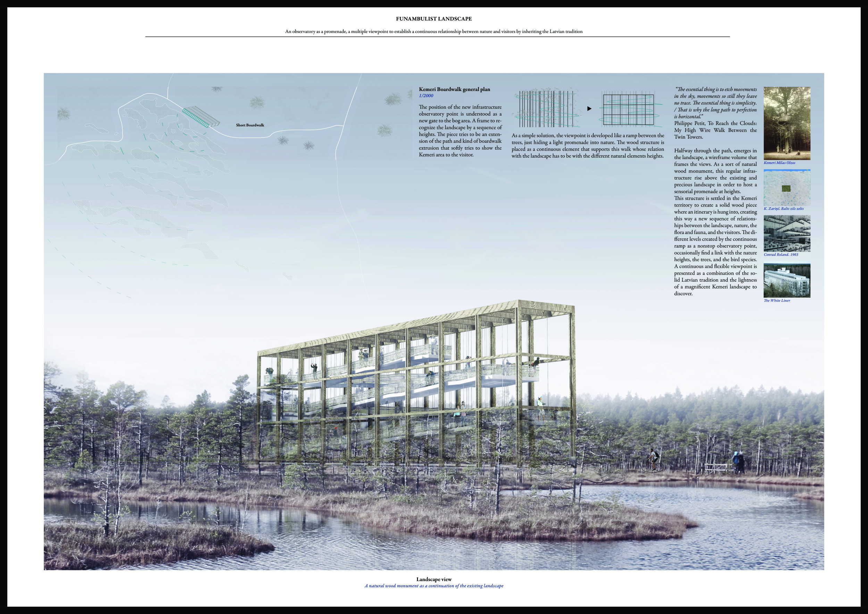Click the black arrow between the two diagrams
868x614 pixels.
(x=589, y=108)
